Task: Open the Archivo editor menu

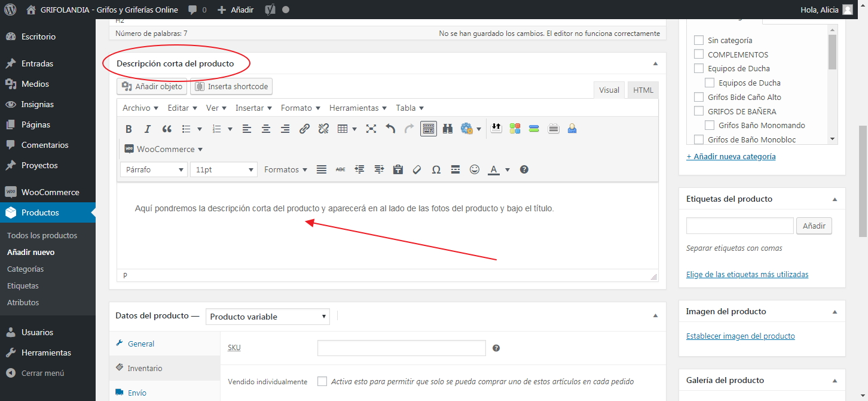Action: pos(140,108)
